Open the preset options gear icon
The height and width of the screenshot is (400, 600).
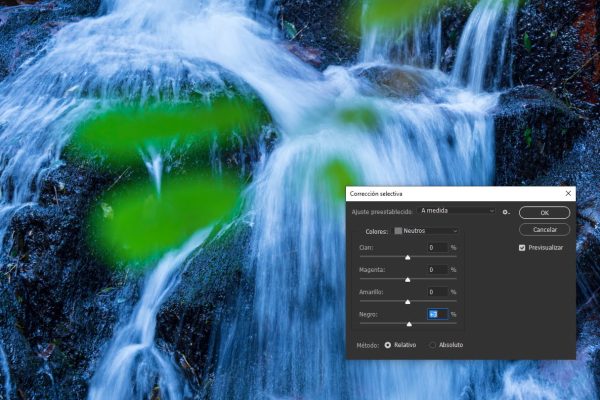point(507,212)
